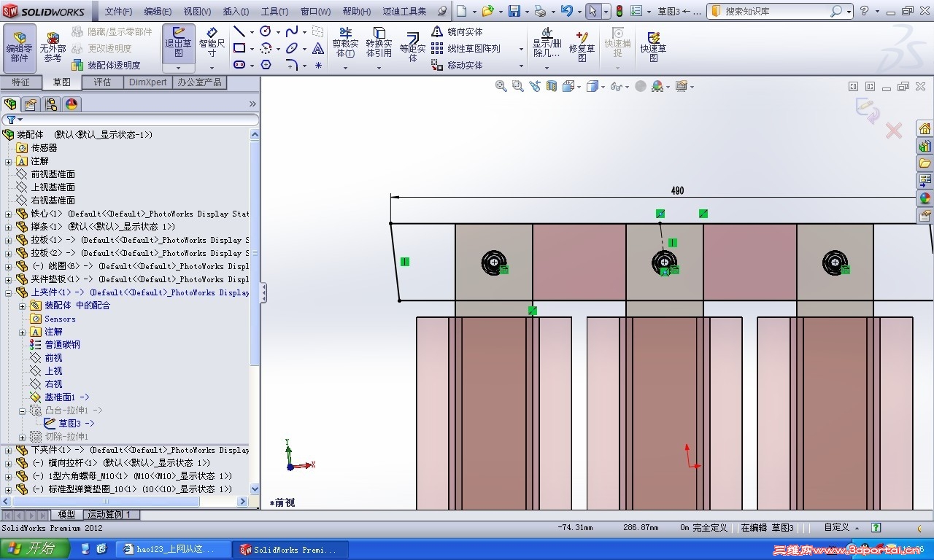Switch to the 运动算例 1 bottom tab

tap(109, 515)
